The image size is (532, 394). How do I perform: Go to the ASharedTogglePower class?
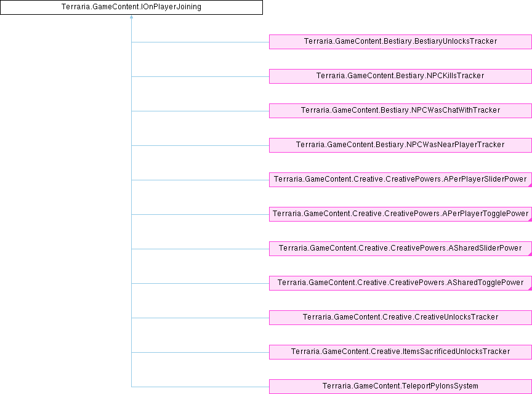(400, 283)
